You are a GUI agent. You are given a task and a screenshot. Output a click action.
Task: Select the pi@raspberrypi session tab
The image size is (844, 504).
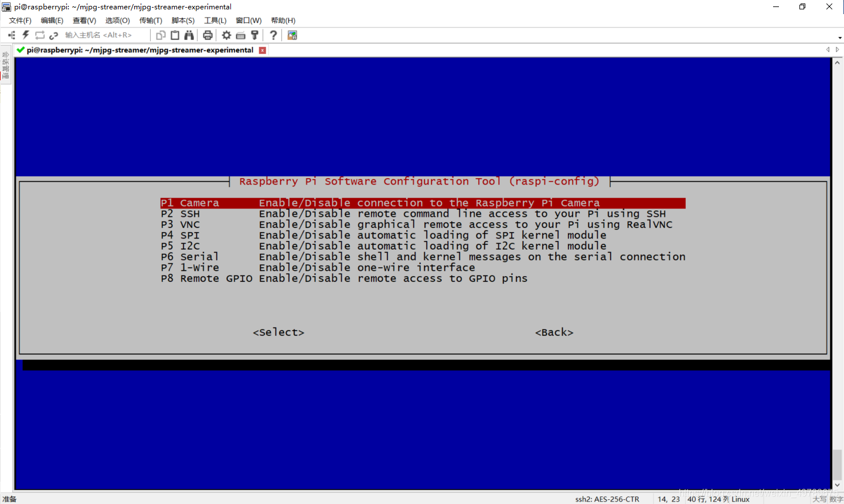[140, 50]
